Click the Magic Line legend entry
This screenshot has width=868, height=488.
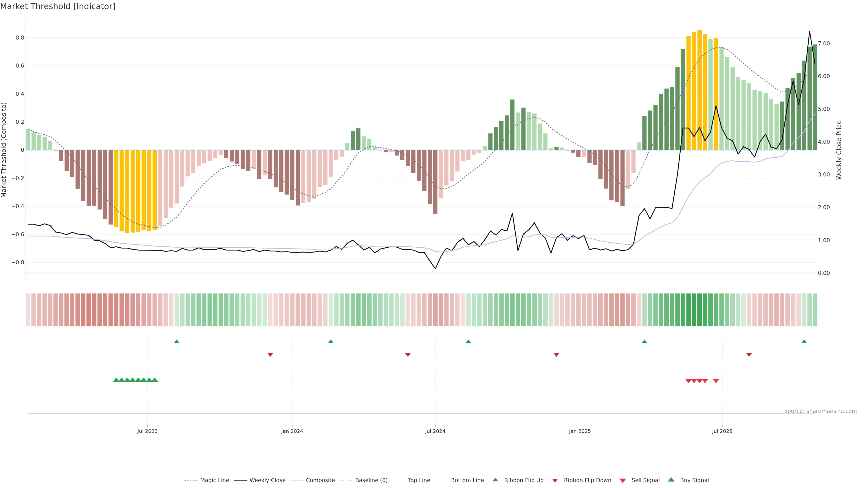[x=214, y=480]
